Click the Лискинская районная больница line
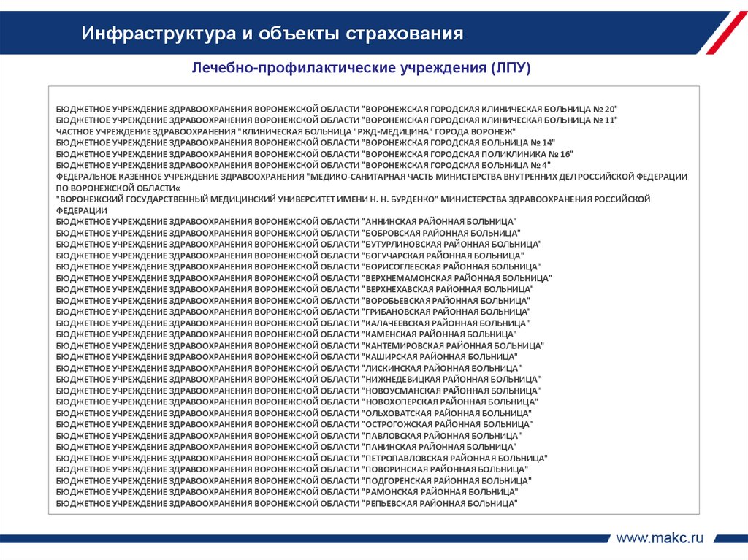This screenshot has width=748, height=560. [x=289, y=368]
